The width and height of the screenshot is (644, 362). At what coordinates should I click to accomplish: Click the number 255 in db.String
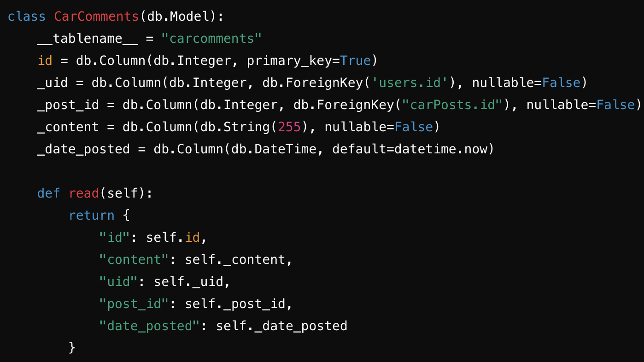pos(289,127)
